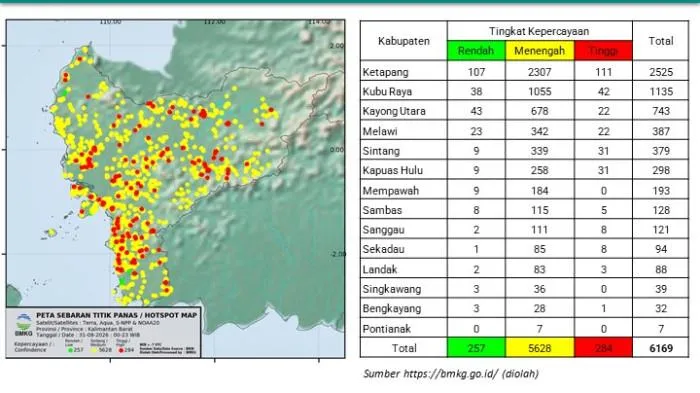Click the Ketapang total cell 2525

(x=661, y=72)
